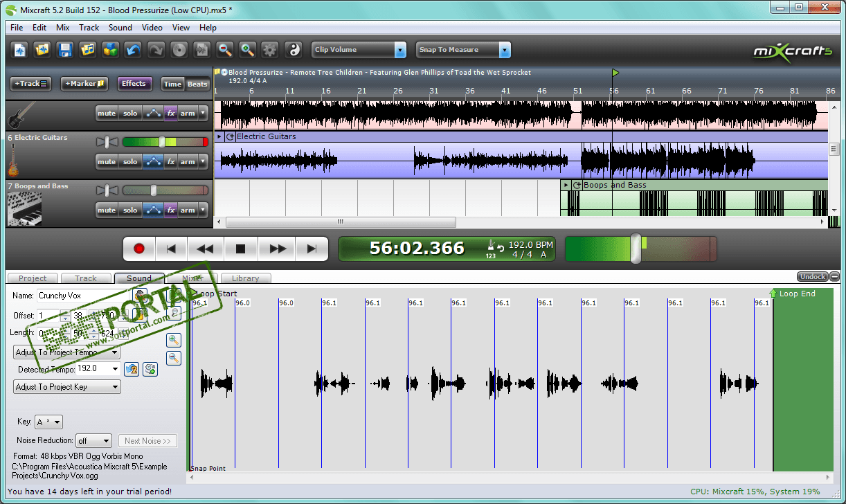Click the master volume slider handle
The height and width of the screenshot is (504, 846).
[x=636, y=249]
